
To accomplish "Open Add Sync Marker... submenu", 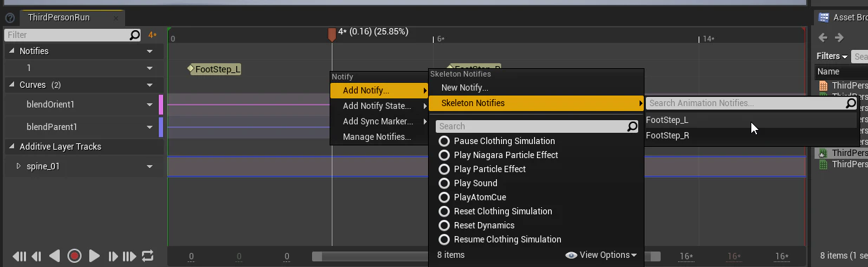I will coord(379,122).
